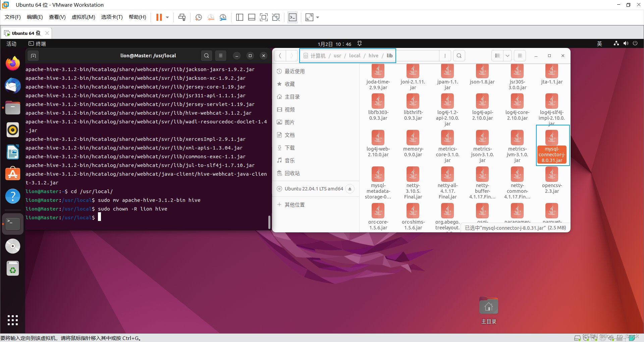644x342 pixels.
Task: Close the Ubuntu 64 位 tab
Action: [x=47, y=33]
